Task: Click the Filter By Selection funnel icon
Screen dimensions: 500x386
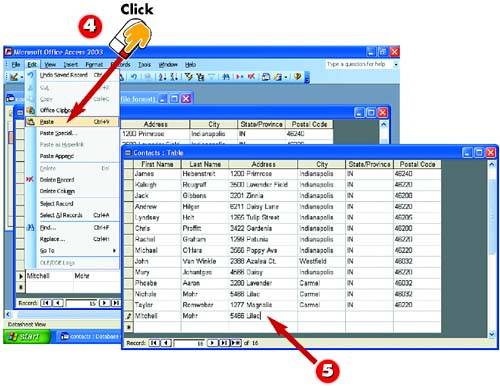Action: [189, 77]
